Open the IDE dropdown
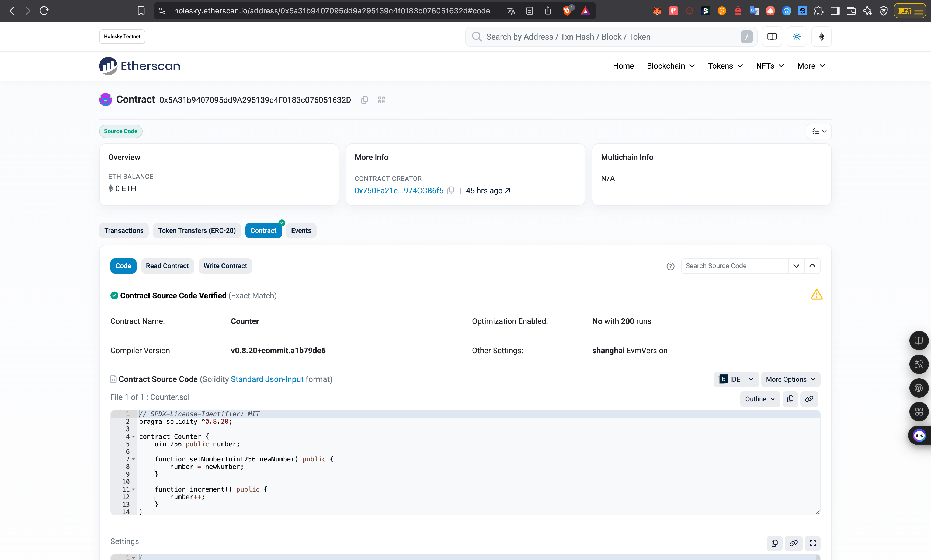This screenshot has height=560, width=931. (x=736, y=379)
